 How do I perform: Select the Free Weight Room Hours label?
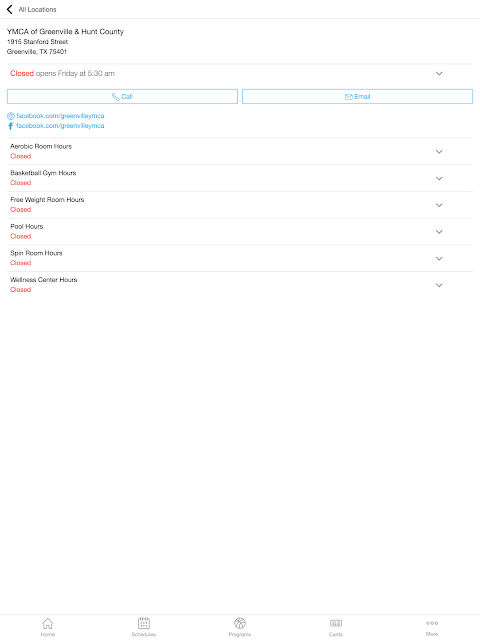47,200
